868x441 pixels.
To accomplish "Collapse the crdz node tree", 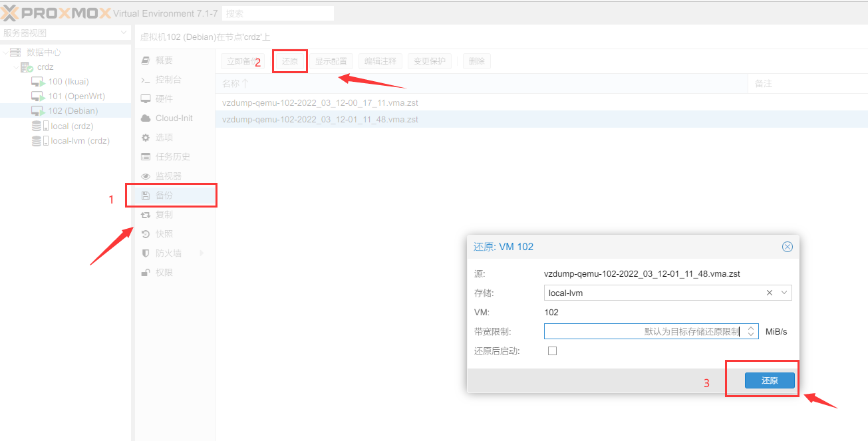I will click(16, 67).
